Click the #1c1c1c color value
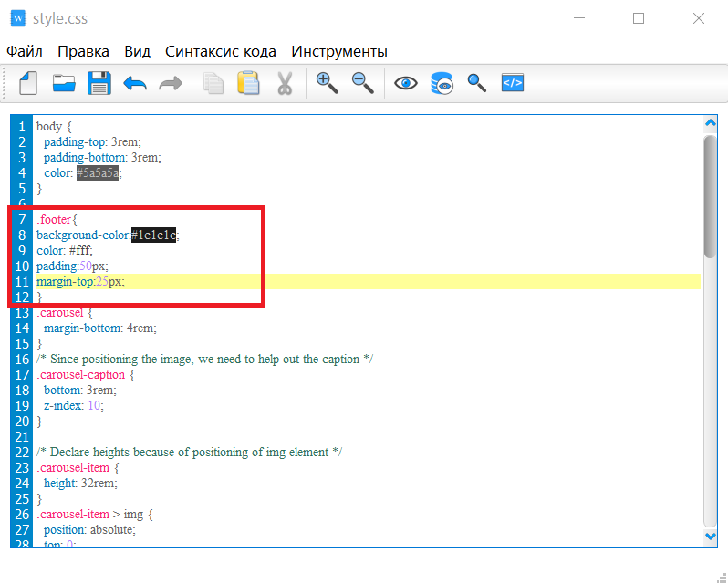Screen dimensions: 728x584 point(153,235)
